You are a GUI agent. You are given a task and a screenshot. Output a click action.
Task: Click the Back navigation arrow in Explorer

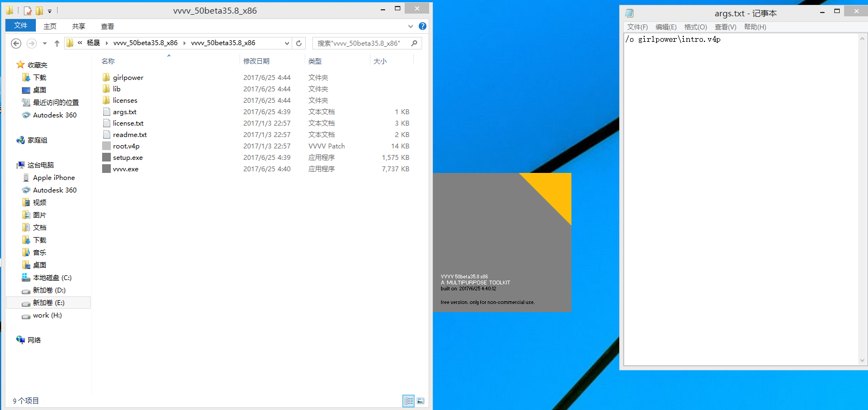click(x=16, y=44)
